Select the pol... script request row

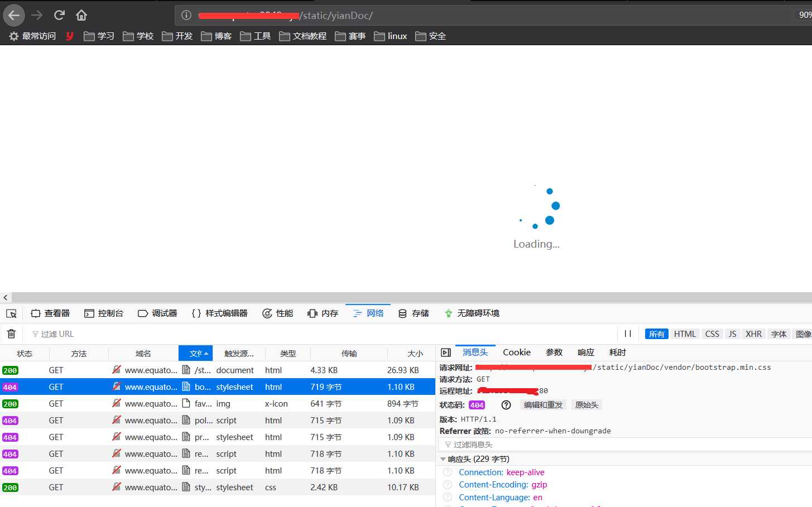click(218, 421)
